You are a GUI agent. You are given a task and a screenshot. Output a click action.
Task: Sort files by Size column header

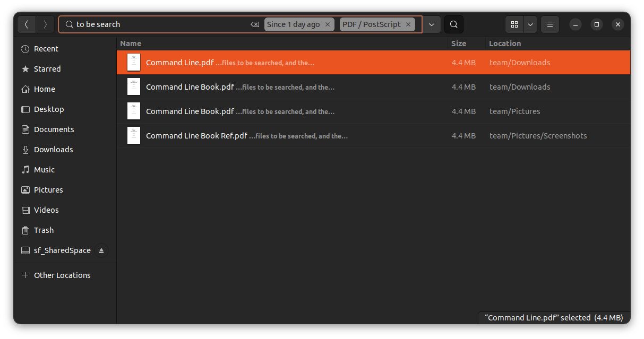[x=458, y=44]
